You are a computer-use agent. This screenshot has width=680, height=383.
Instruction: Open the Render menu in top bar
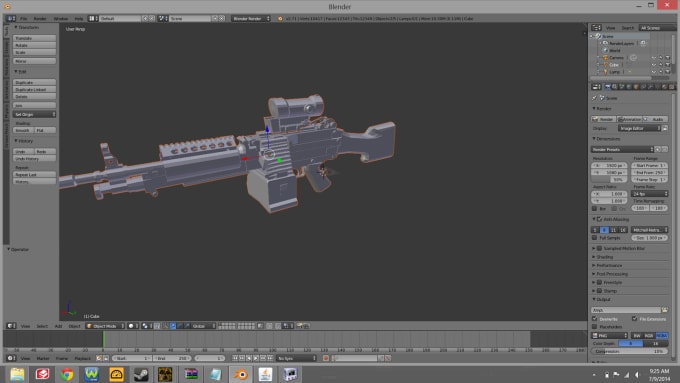coord(40,19)
